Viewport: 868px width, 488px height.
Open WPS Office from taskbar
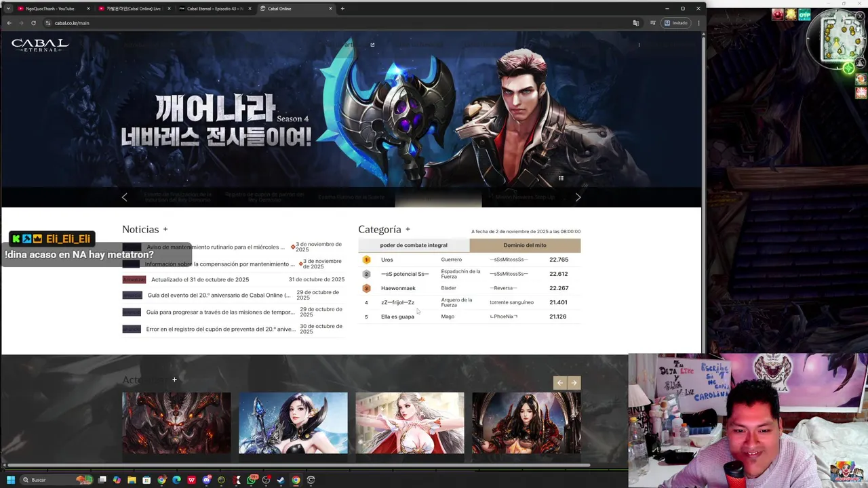click(x=191, y=480)
